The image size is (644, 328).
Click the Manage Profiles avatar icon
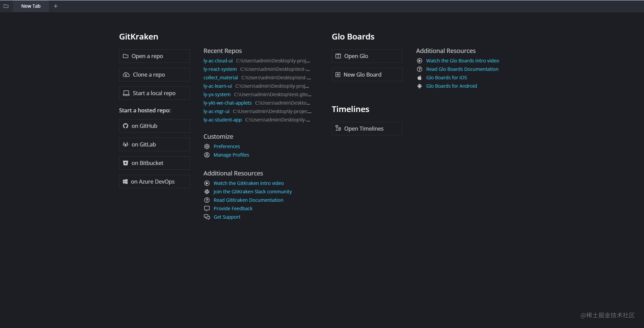pos(207,155)
